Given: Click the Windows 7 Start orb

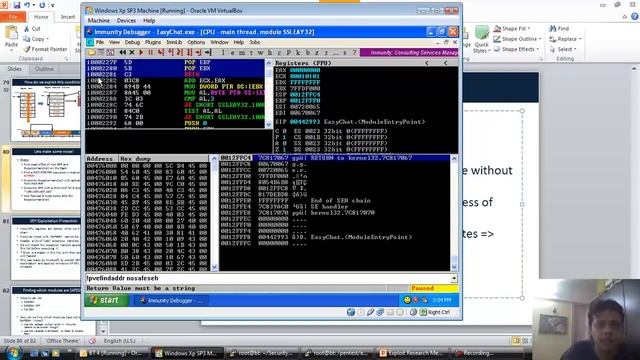Looking at the screenshot, I should [13, 353].
